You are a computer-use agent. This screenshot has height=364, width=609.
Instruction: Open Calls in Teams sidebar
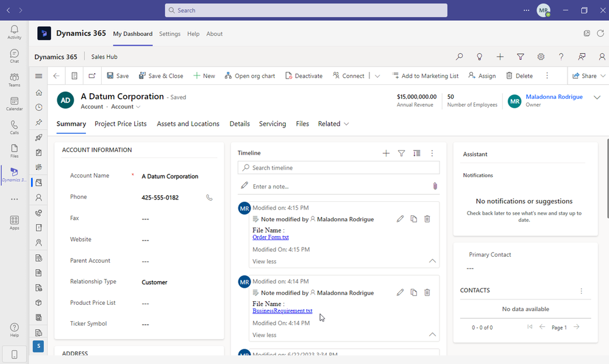(x=15, y=127)
